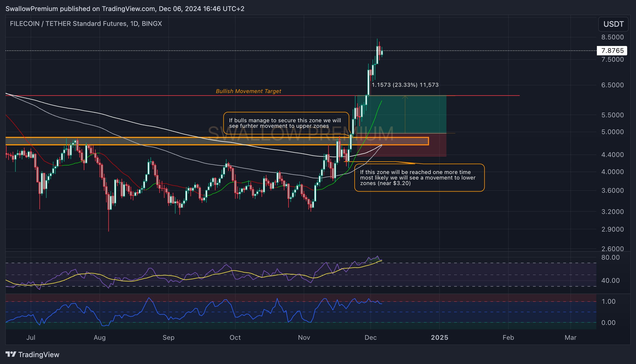
Task: Click the 7.5000 price axis label
Action: [613, 59]
